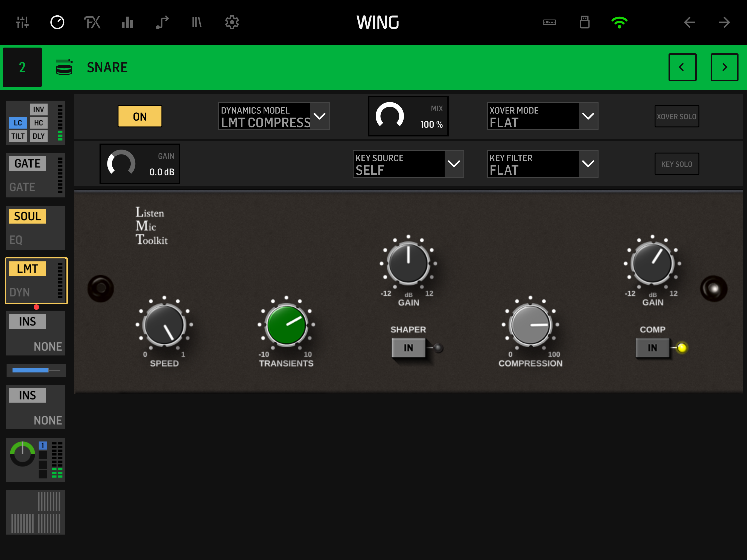The image size is (747, 560).
Task: Open the GATE section tab
Action: (x=36, y=175)
